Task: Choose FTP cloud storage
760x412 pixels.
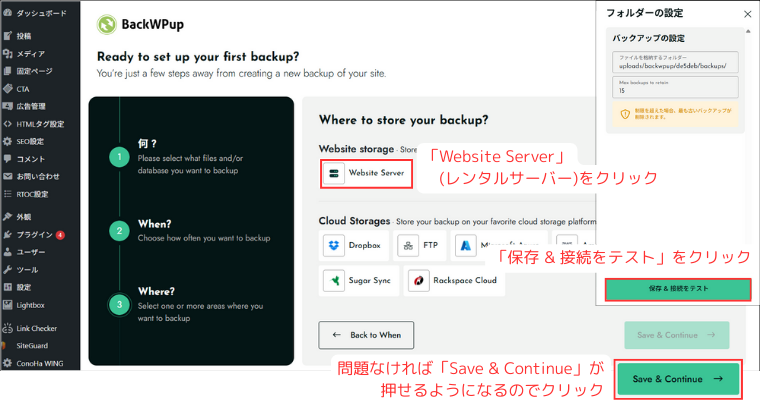Action: coord(419,245)
